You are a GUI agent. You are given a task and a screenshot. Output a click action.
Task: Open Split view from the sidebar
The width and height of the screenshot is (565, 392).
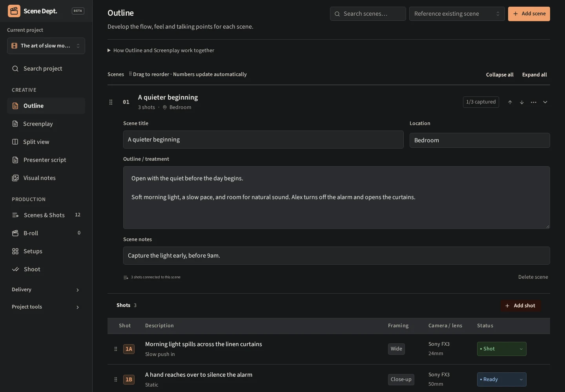tap(46, 142)
